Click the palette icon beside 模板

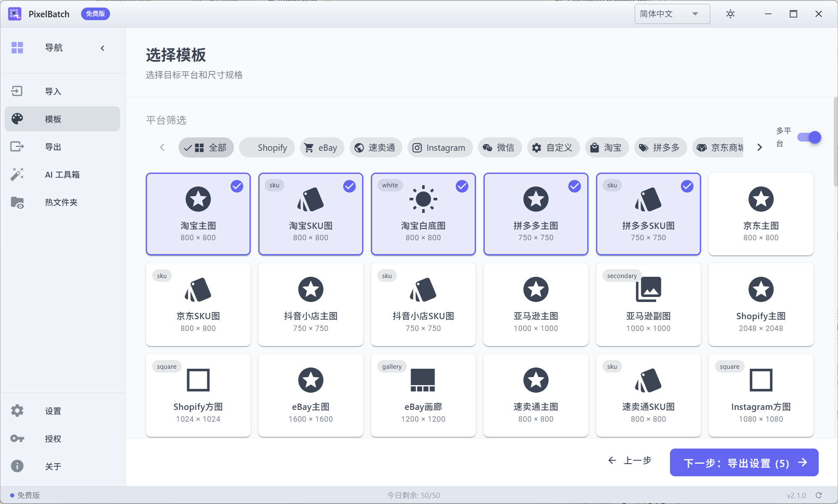point(17,119)
